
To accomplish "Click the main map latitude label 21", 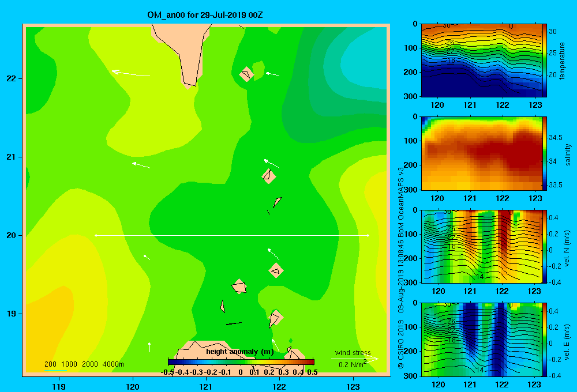I will click(12, 157).
